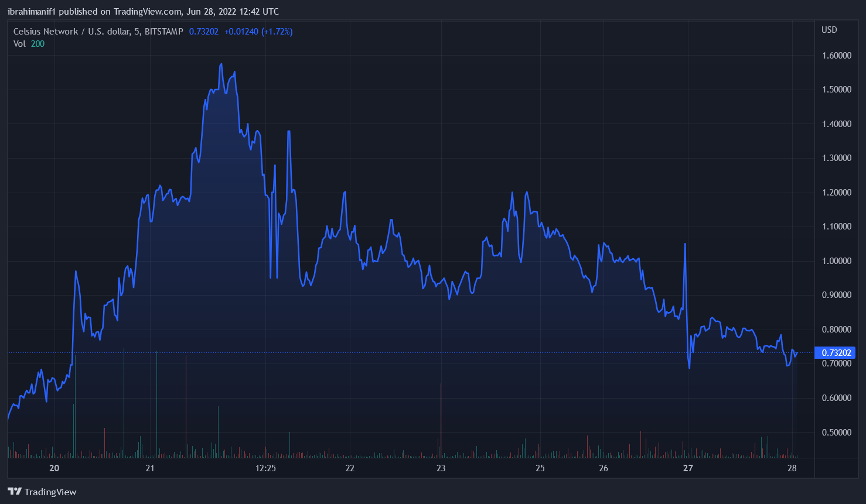This screenshot has width=866, height=504.
Task: Click the volume value 200 in legend
Action: pos(37,44)
